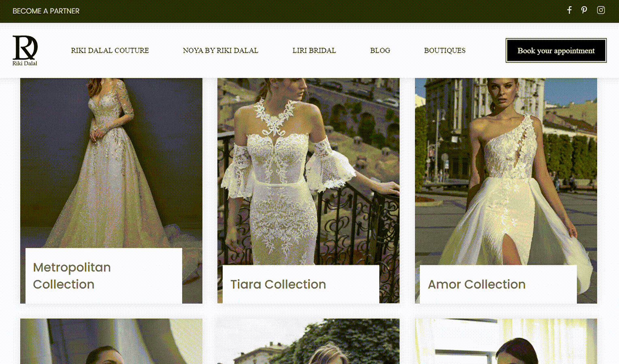Open the Boutiques menu item
The height and width of the screenshot is (364, 619).
tap(445, 51)
